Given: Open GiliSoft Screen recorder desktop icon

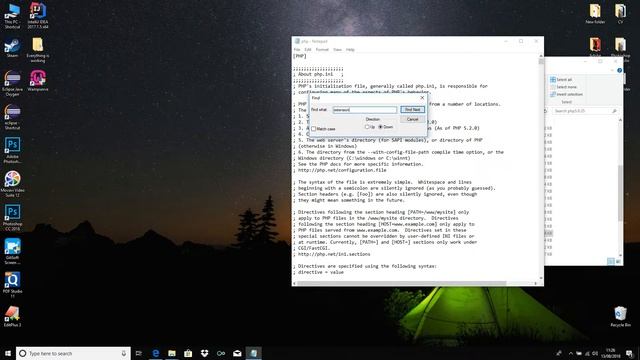Looking at the screenshot, I should tap(12, 251).
